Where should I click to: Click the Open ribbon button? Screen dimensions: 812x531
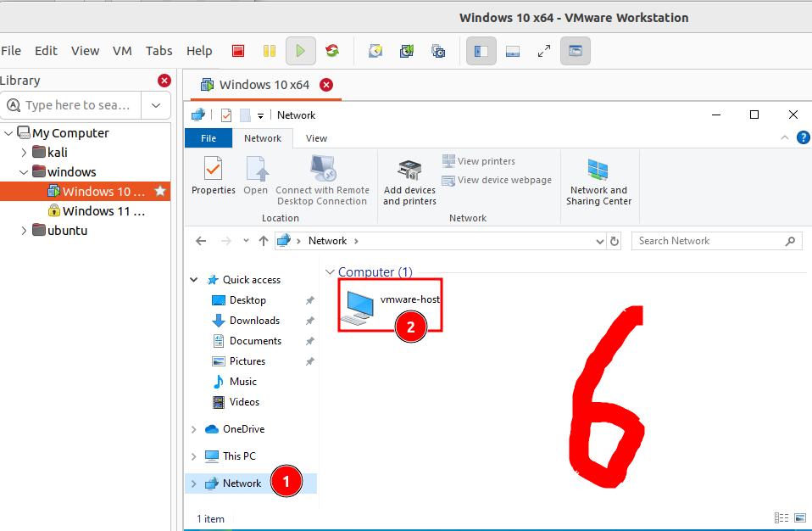[256, 175]
